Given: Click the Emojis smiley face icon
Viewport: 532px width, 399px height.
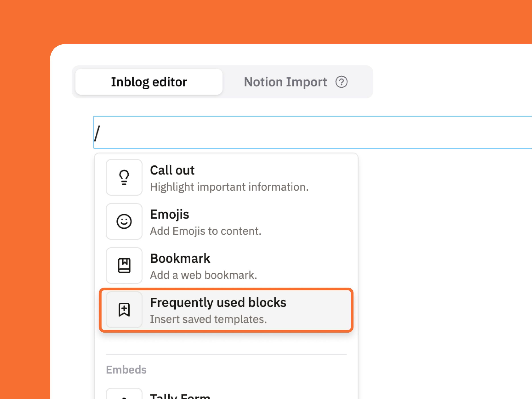Looking at the screenshot, I should pyautogui.click(x=124, y=221).
